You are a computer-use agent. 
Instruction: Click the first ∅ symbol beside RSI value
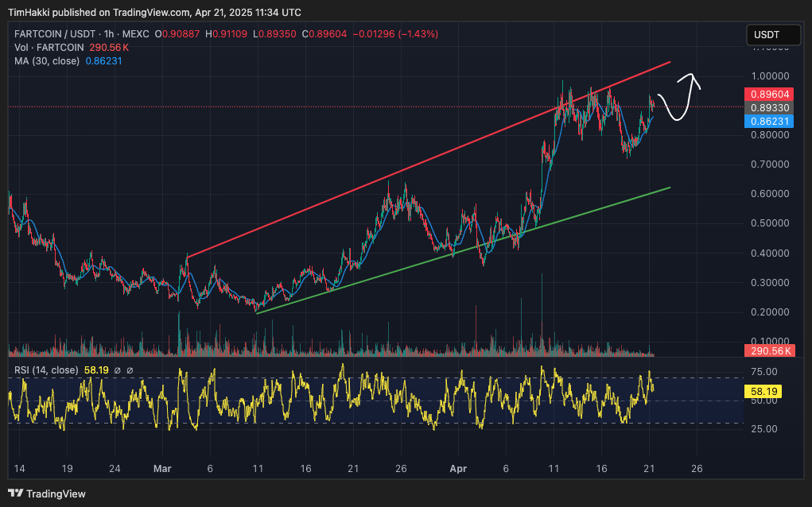(x=117, y=370)
